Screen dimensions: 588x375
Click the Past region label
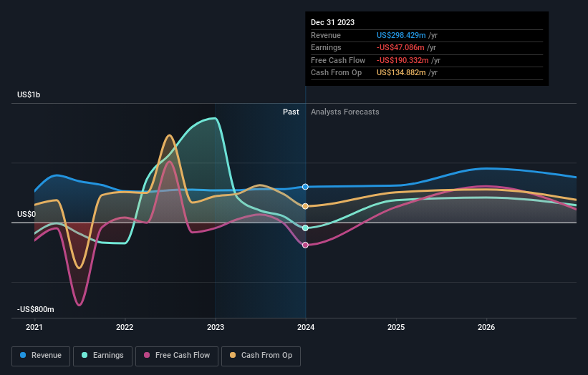point(291,112)
